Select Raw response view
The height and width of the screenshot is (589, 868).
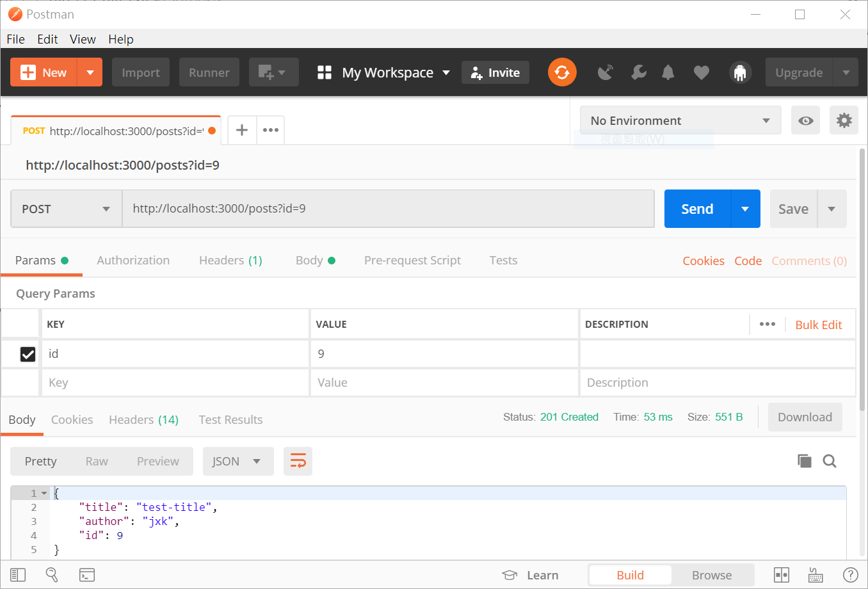97,461
